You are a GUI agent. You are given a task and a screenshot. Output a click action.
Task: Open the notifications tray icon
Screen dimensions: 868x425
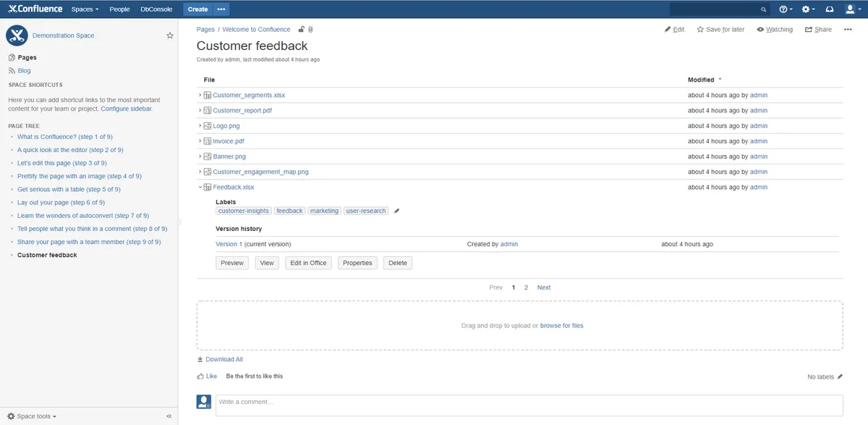830,9
